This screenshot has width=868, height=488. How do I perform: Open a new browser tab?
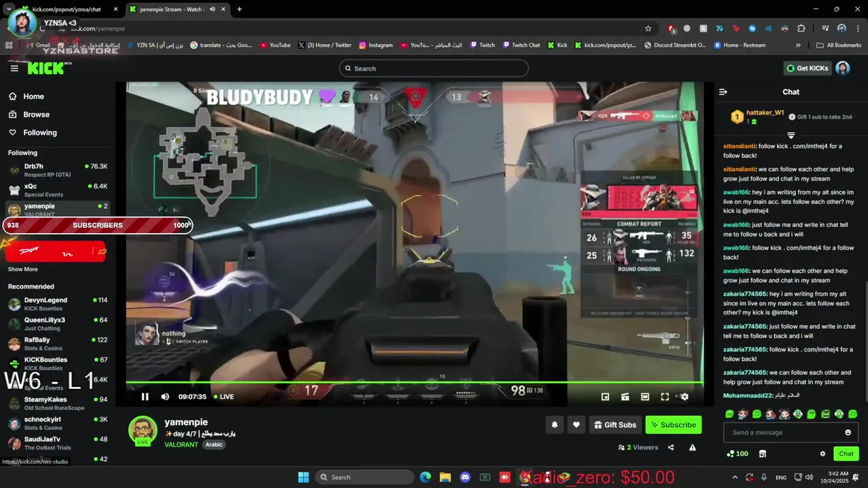tap(239, 9)
